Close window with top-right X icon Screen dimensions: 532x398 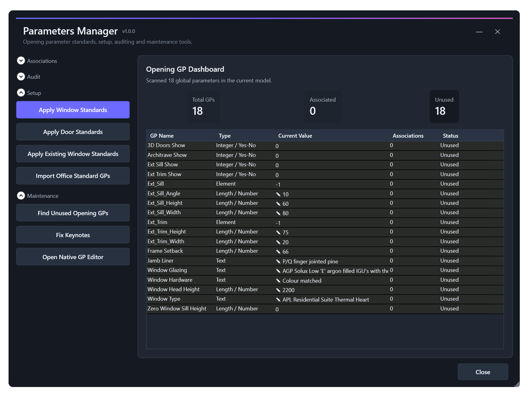point(498,32)
